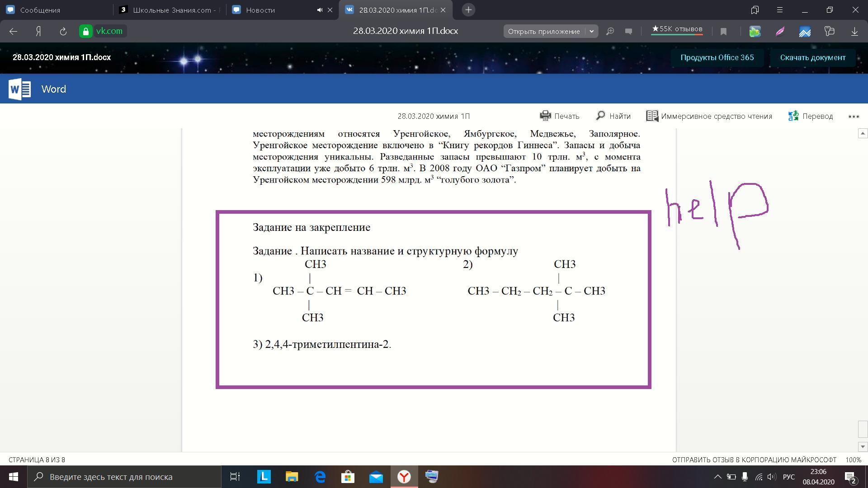Bookmark this page
868x488 pixels.
(723, 31)
